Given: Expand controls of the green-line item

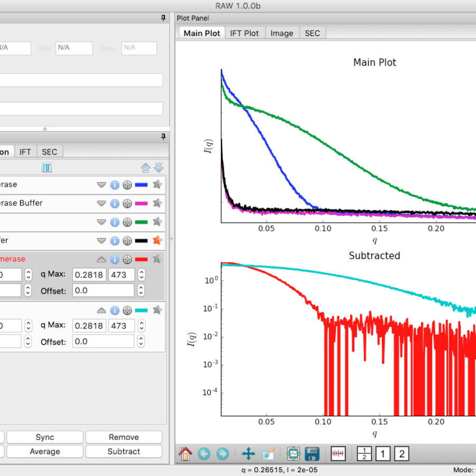Looking at the screenshot, I should click(102, 222).
